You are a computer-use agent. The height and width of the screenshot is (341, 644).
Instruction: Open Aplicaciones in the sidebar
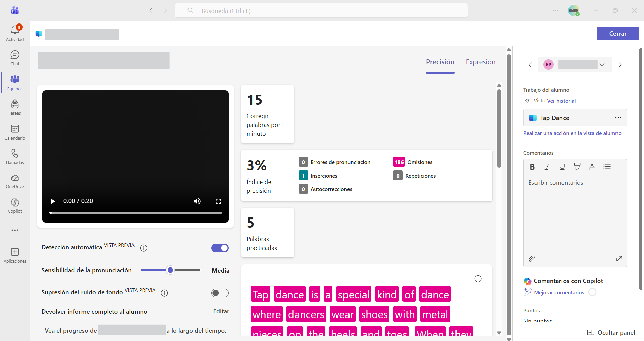(15, 255)
